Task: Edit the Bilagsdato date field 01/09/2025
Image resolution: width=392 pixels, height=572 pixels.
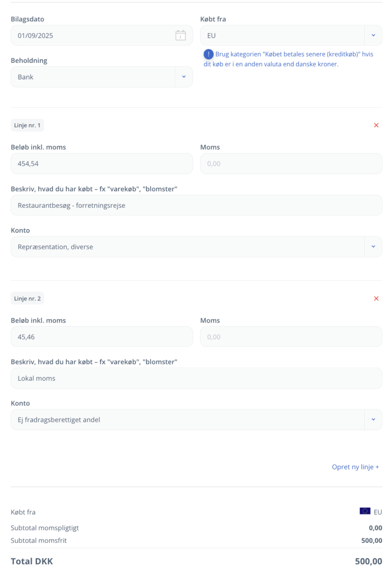Action: click(102, 35)
